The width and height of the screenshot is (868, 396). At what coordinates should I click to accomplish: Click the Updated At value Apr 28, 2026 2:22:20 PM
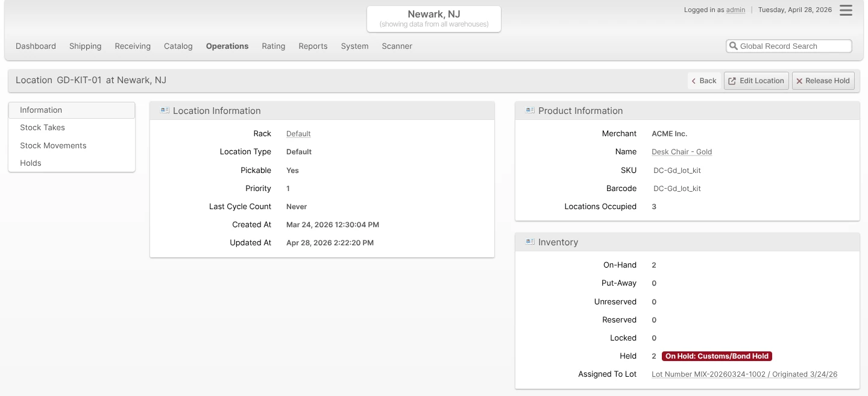(330, 243)
